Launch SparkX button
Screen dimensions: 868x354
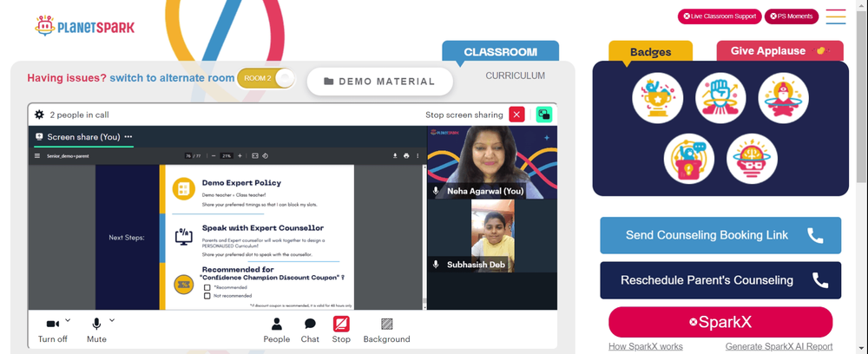coord(720,322)
